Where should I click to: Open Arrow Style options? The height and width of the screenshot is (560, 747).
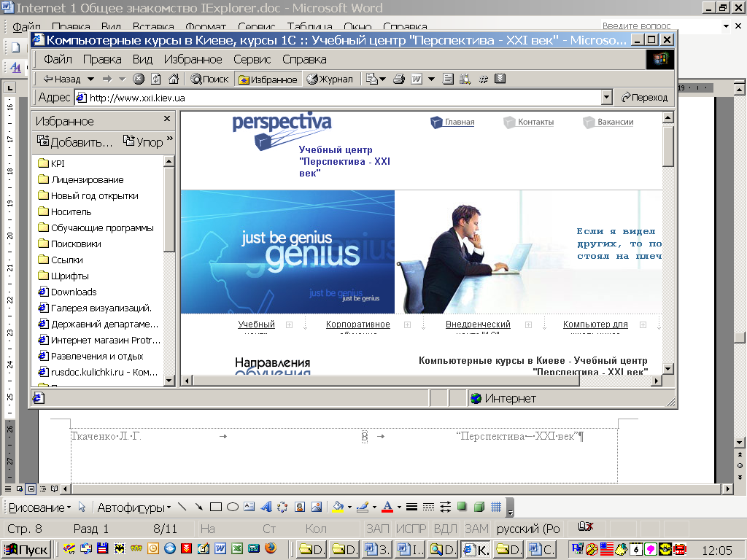click(445, 507)
